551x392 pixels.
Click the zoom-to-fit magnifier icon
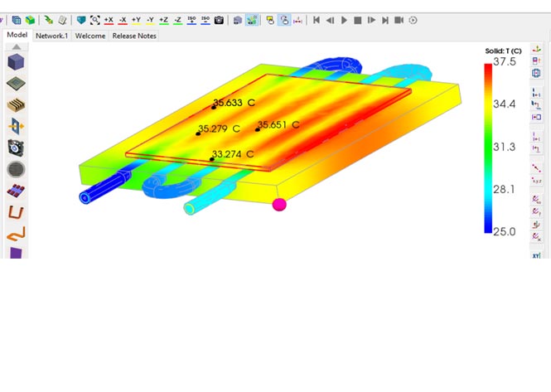(x=95, y=20)
